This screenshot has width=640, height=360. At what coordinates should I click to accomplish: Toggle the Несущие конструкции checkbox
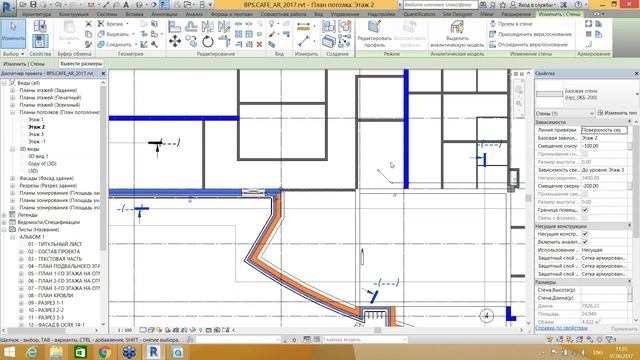585,234
